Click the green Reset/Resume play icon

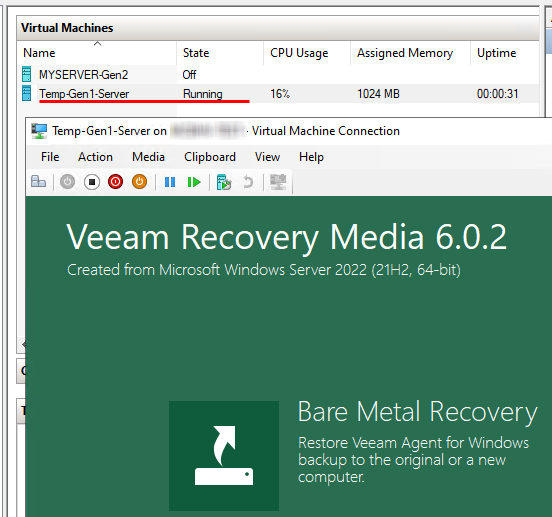click(x=194, y=182)
